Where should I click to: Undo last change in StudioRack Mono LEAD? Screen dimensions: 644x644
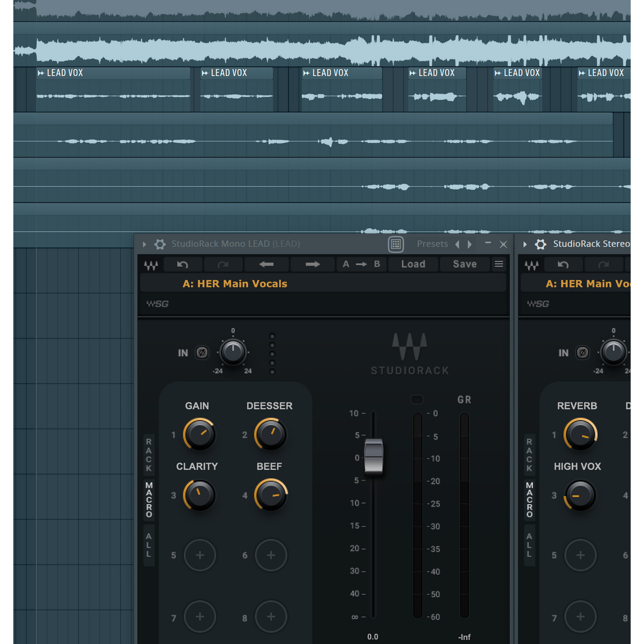point(183,265)
